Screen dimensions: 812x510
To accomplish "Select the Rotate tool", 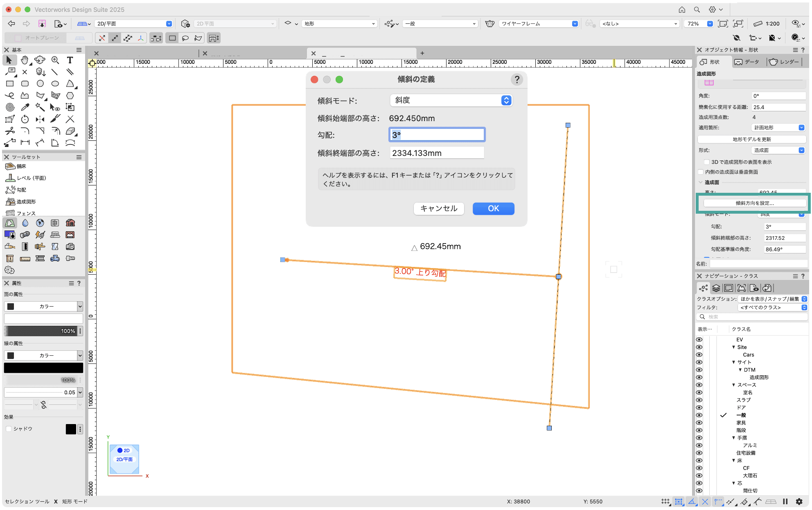I will pos(25,119).
